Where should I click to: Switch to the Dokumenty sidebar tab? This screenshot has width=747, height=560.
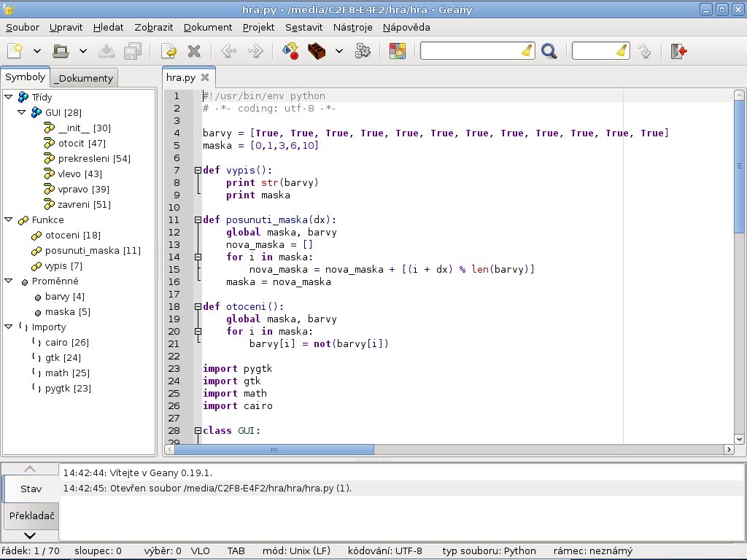click(x=85, y=78)
